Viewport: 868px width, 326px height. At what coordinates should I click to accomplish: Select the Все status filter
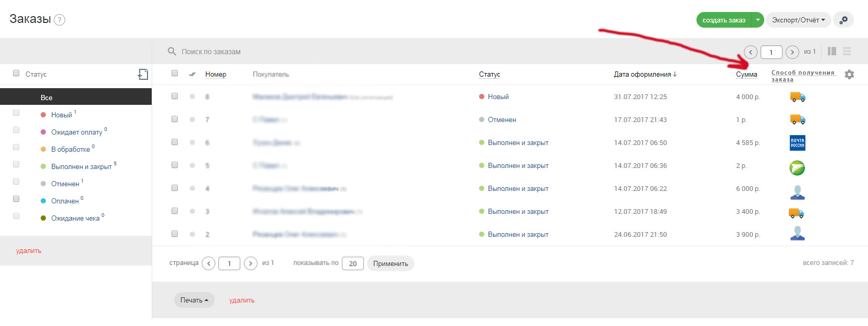tap(46, 98)
